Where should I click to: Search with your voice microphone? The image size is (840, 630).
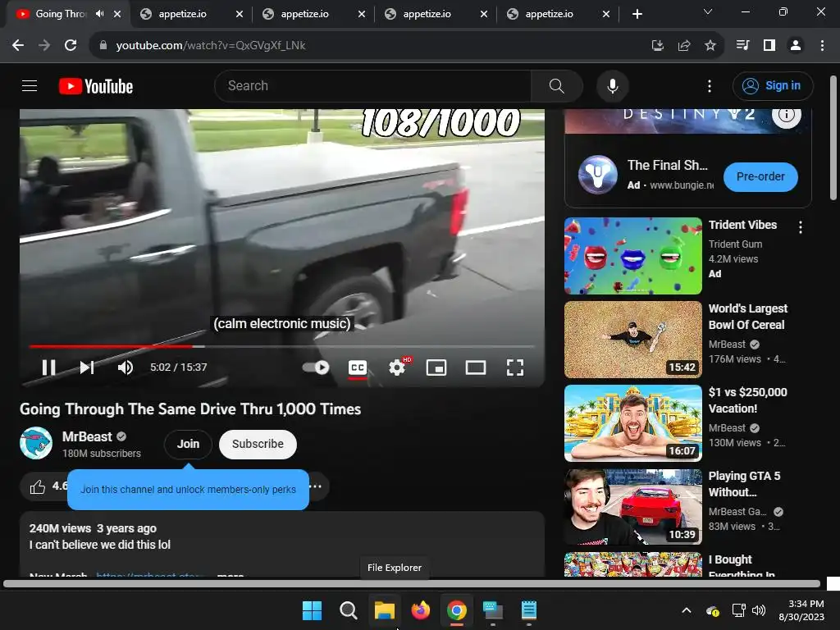(x=612, y=85)
